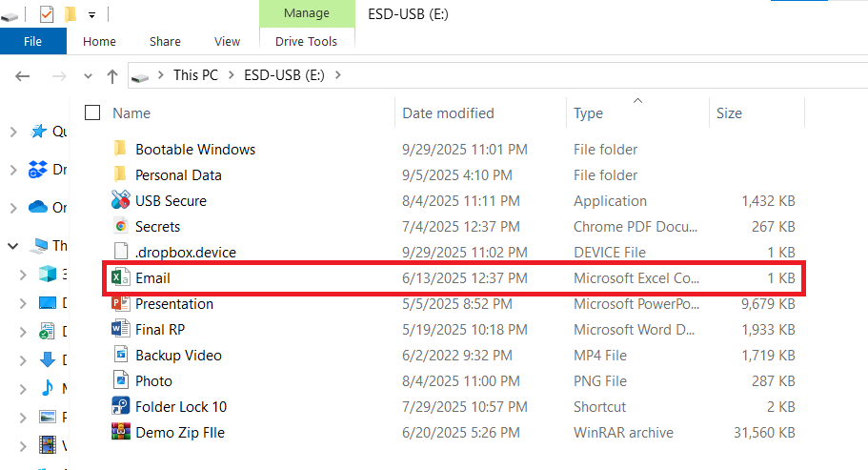868x470 pixels.
Task: Select the blank .dropbox.device file icon
Action: point(121,252)
